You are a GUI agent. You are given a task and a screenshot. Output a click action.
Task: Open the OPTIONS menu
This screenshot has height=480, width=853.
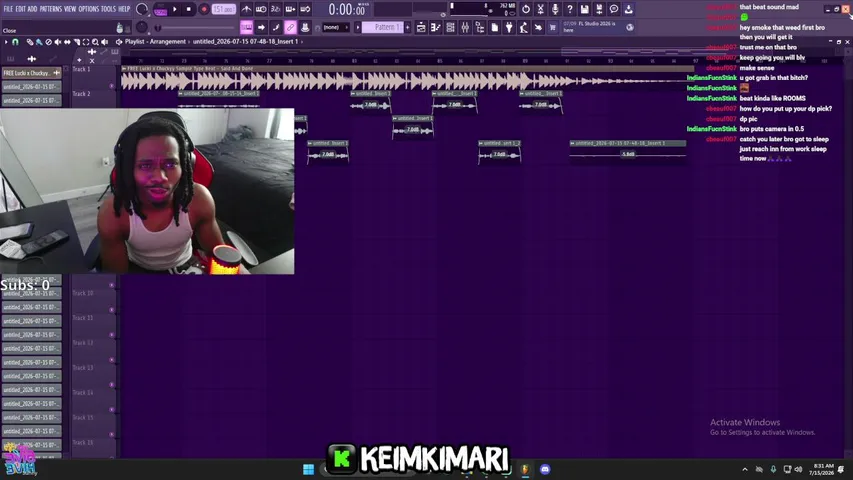[x=89, y=9]
